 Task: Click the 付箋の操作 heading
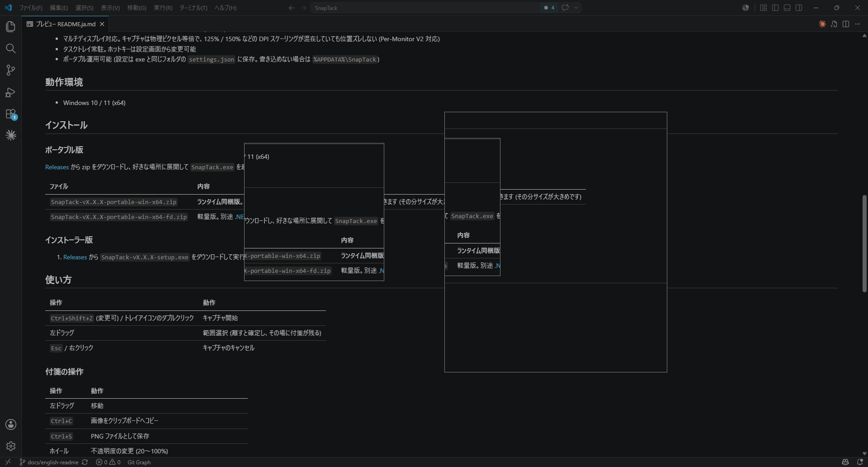coord(64,372)
